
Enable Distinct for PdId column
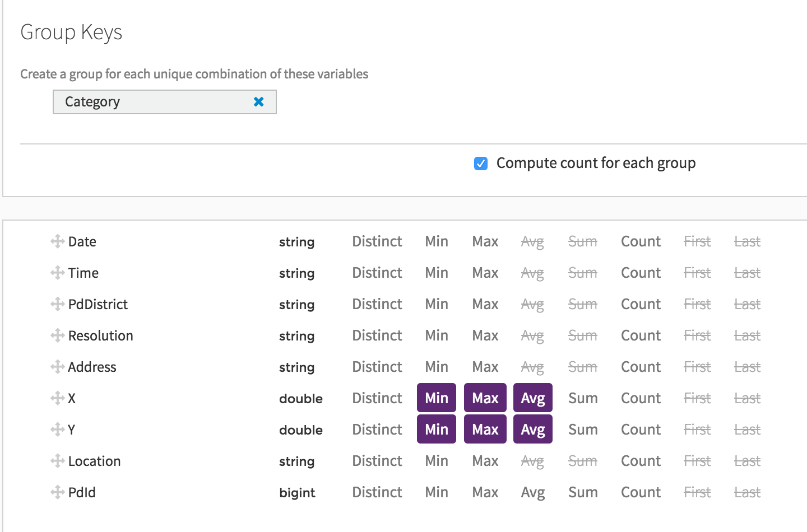(x=377, y=492)
